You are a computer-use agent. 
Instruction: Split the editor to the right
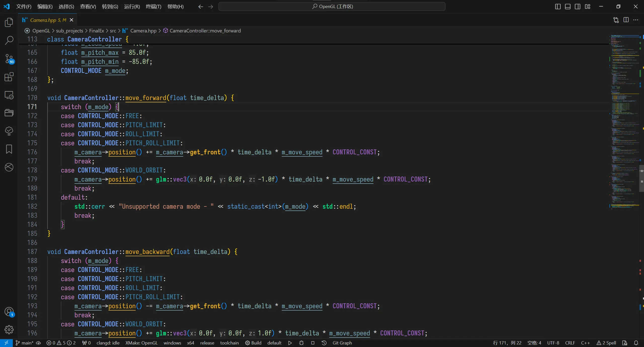pyautogui.click(x=626, y=20)
